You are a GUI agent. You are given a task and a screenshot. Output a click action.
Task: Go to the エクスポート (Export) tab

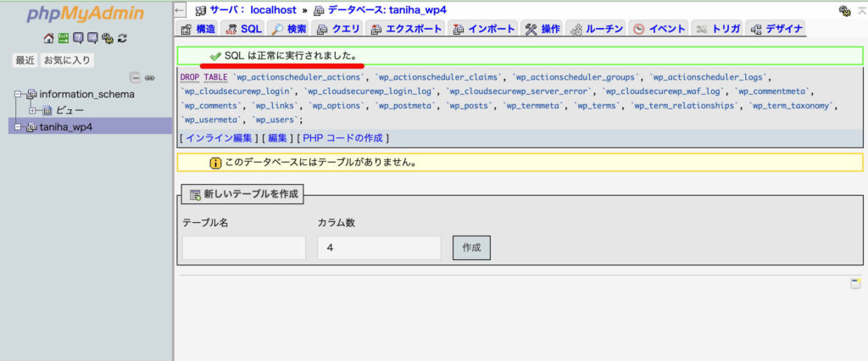(x=406, y=30)
